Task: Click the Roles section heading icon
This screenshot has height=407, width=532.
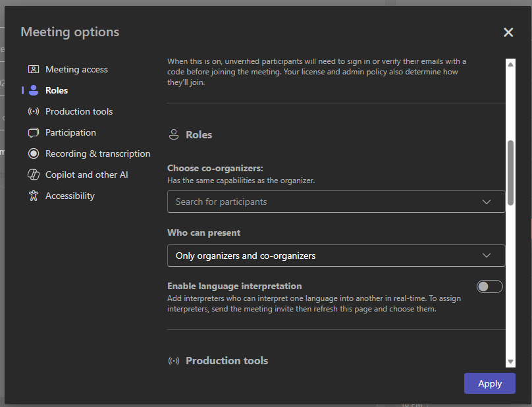Action: pos(174,134)
